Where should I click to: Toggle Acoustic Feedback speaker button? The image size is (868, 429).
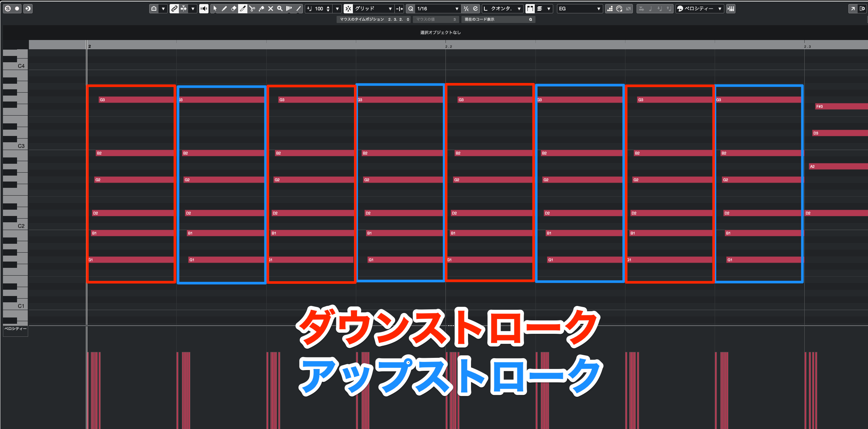tap(204, 9)
